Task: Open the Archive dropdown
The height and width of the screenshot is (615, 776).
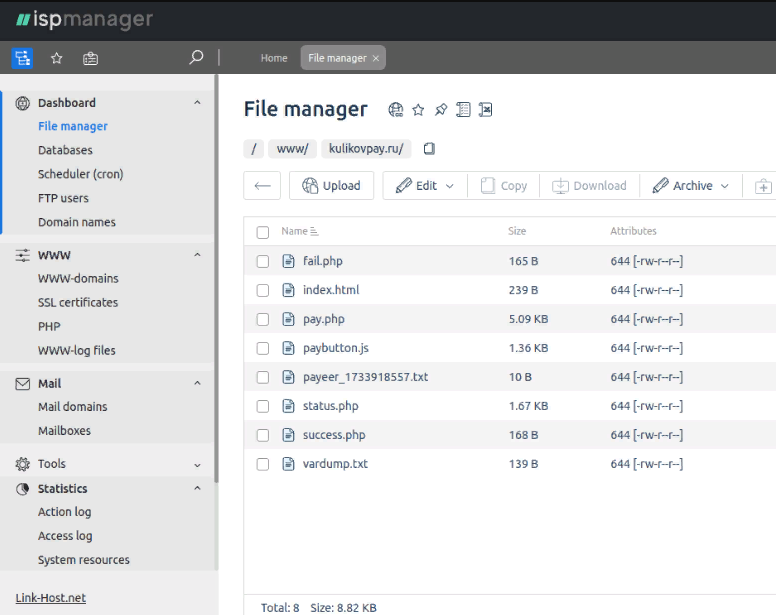Action: (691, 186)
